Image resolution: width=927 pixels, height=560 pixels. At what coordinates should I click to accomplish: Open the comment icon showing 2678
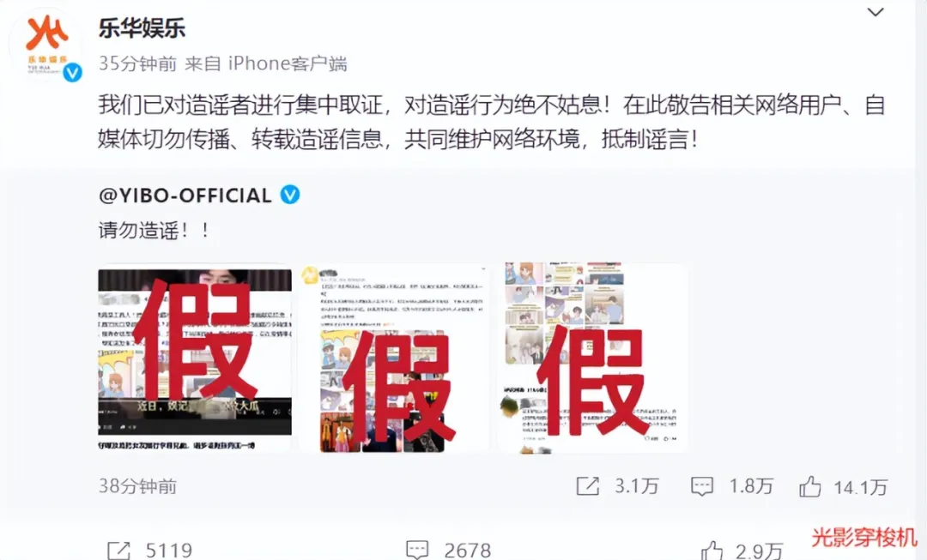click(417, 550)
